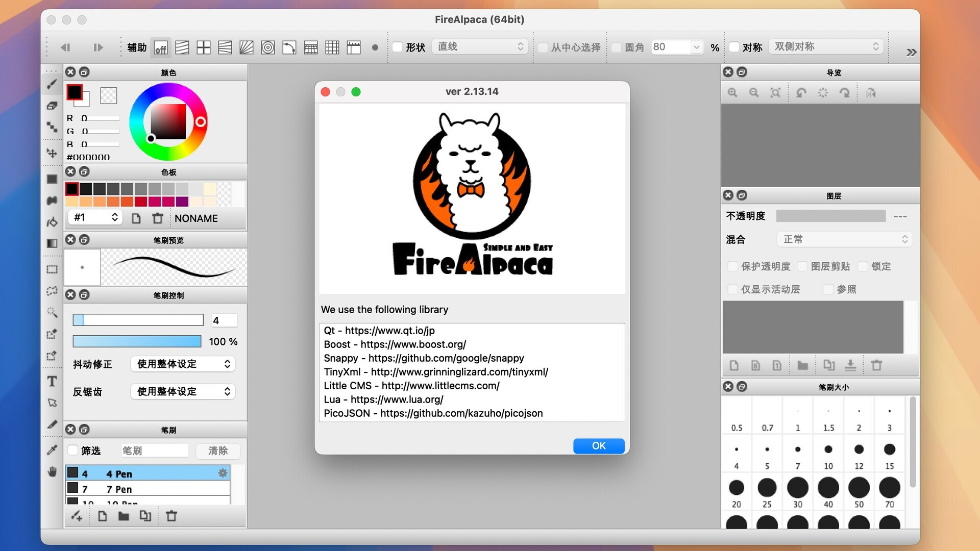
Task: Toggle the 锁定 checkbox
Action: pos(863,266)
